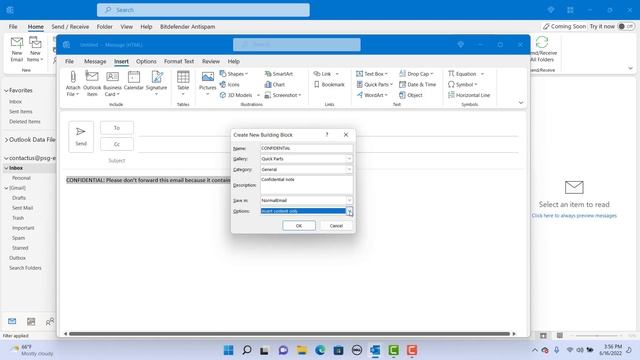Viewport: 640px width, 360px height.
Task: Click Drop Cap option
Action: (416, 74)
